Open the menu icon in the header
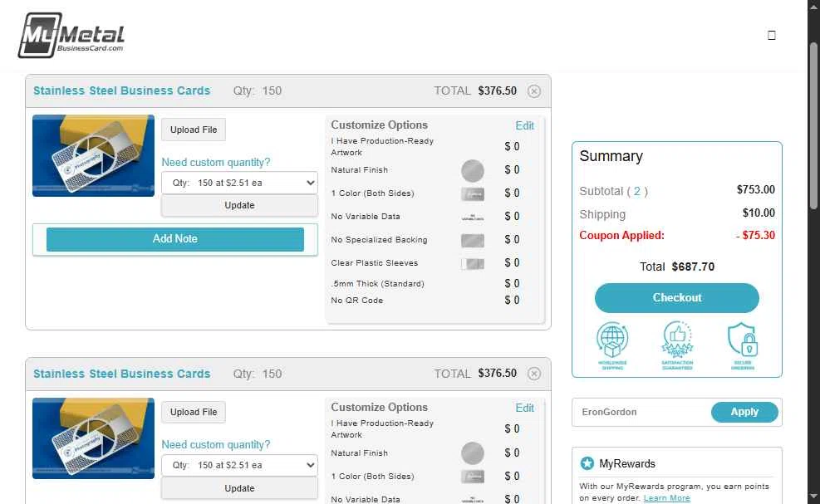The height and width of the screenshot is (504, 820). (771, 35)
